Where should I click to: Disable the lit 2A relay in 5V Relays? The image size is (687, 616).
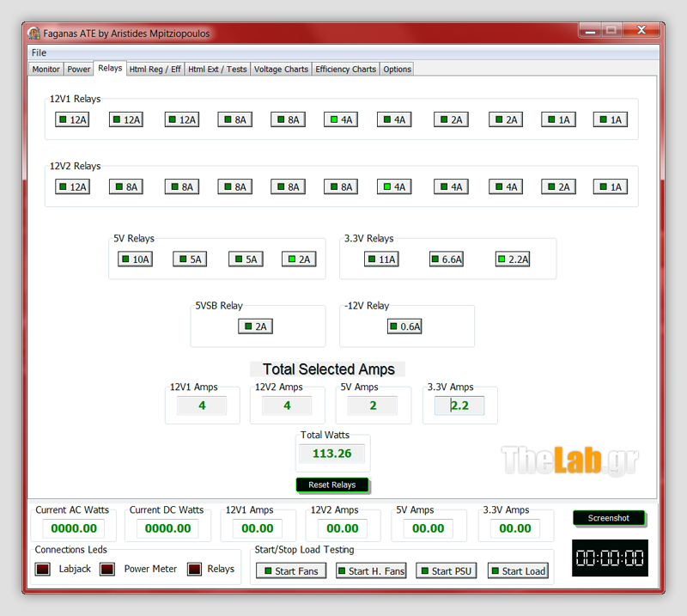coord(299,259)
